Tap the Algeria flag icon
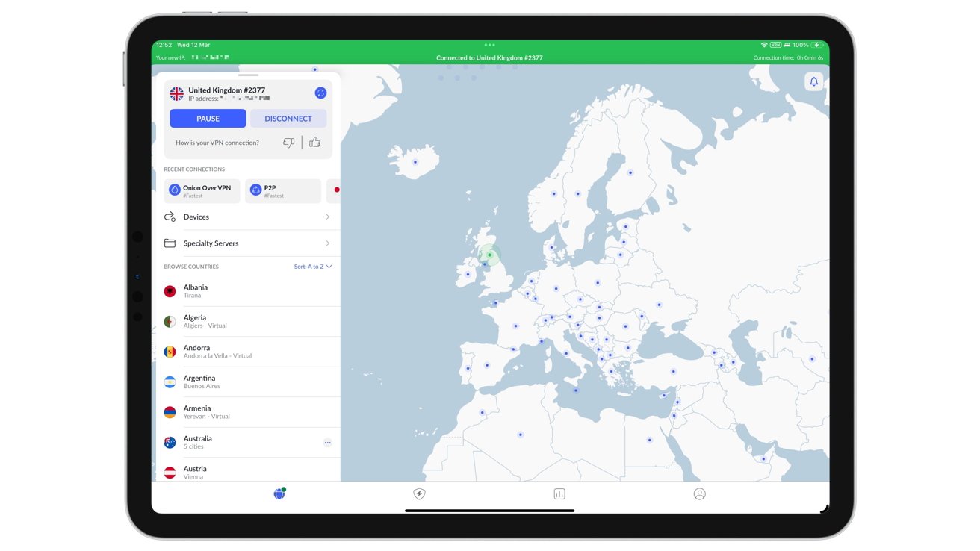 click(x=170, y=322)
